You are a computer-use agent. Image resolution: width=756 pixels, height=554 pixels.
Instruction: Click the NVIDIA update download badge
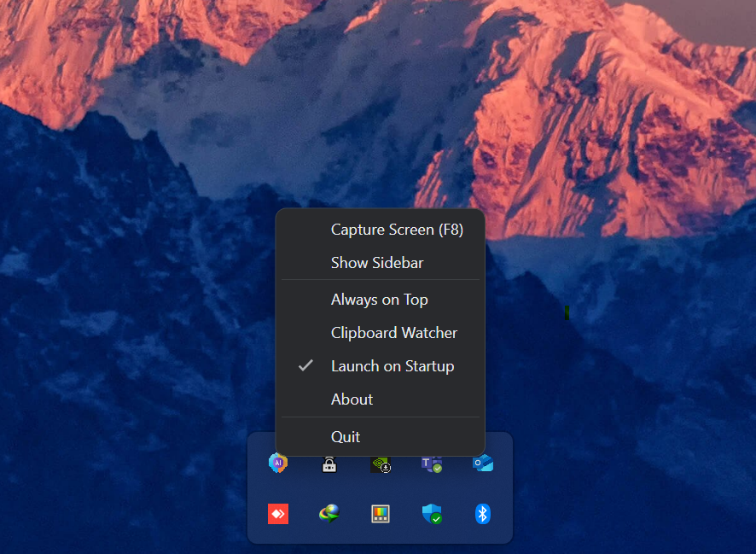[386, 469]
